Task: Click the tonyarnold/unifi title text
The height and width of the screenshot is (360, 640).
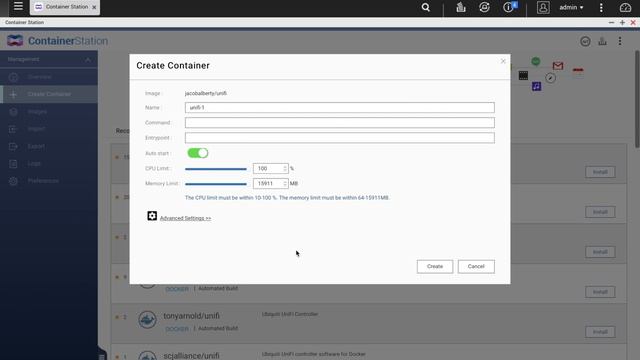Action: coord(191,316)
